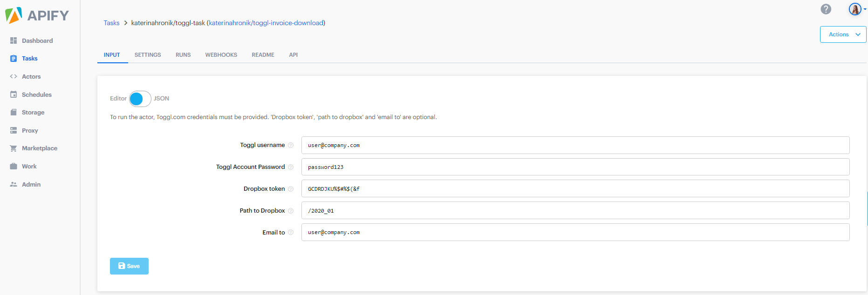
Task: Show the Path to Dropbox help icon
Action: click(x=291, y=211)
